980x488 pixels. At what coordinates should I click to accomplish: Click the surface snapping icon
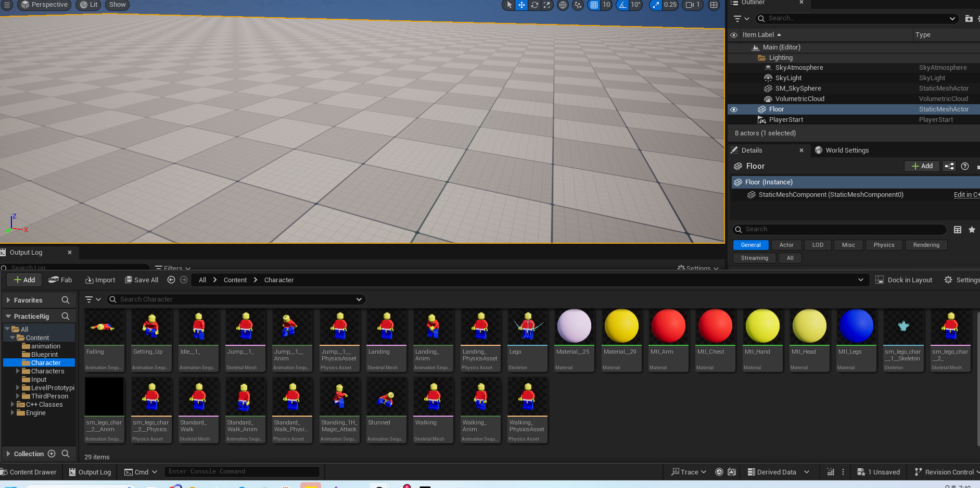[x=578, y=5]
